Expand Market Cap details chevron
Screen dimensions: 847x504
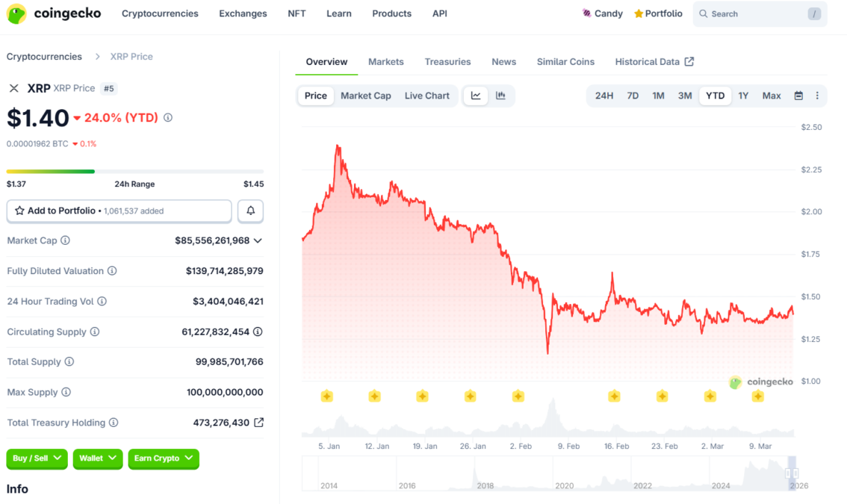pyautogui.click(x=258, y=240)
